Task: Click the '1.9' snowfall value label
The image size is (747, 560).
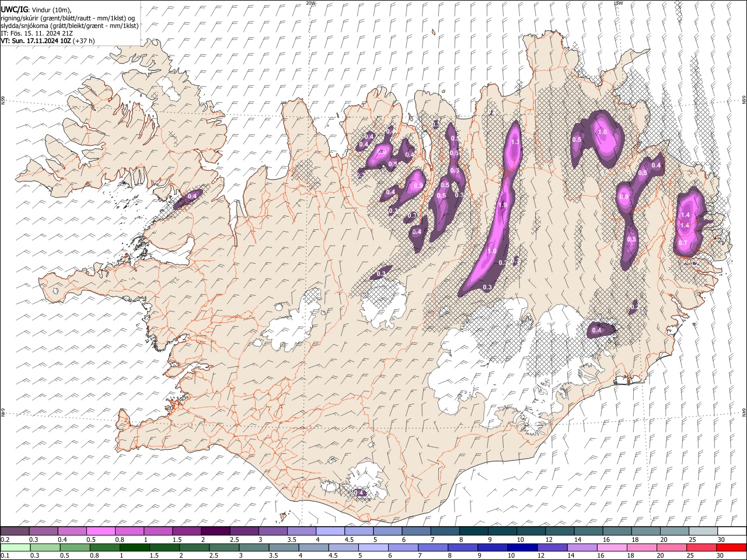Action: pyautogui.click(x=502, y=205)
